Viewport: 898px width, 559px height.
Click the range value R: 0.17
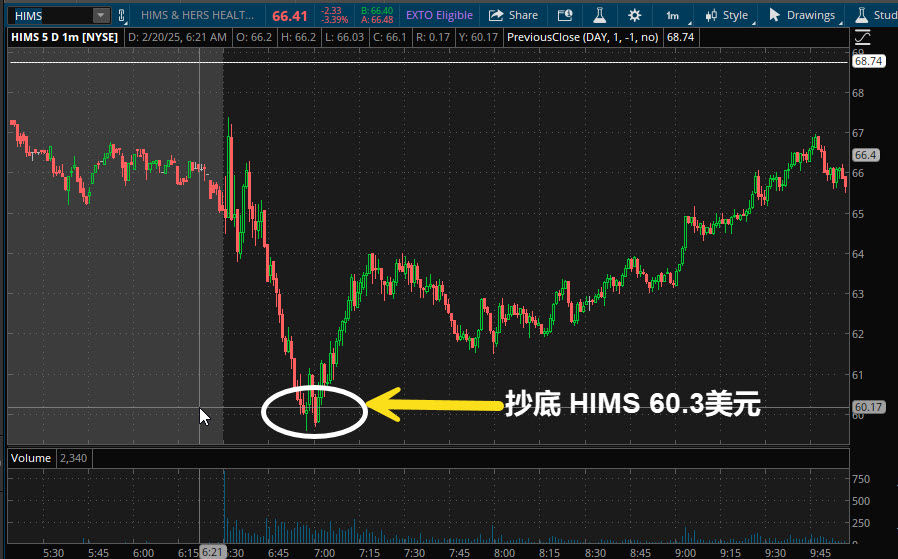(433, 38)
